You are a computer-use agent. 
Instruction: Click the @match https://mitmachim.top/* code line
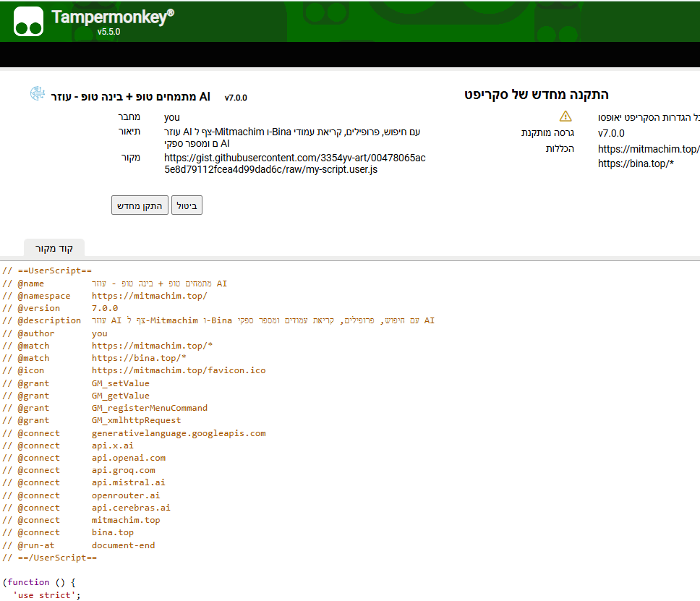pos(108,346)
